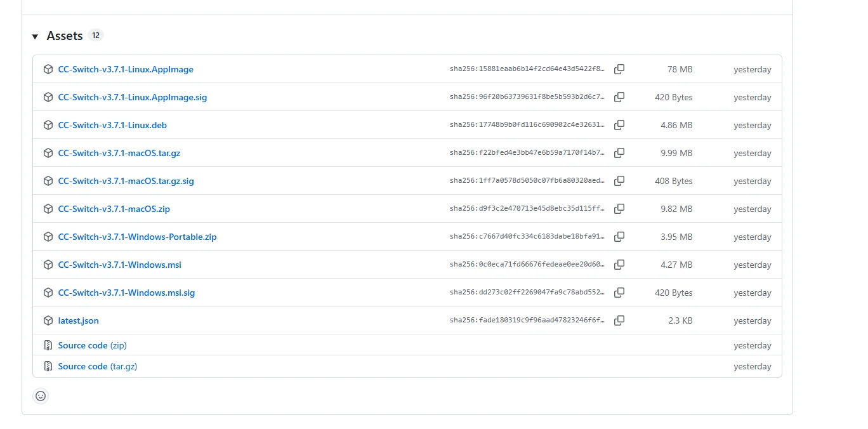Collapse the Assets section triangle
The width and height of the screenshot is (868, 429).
(x=36, y=37)
